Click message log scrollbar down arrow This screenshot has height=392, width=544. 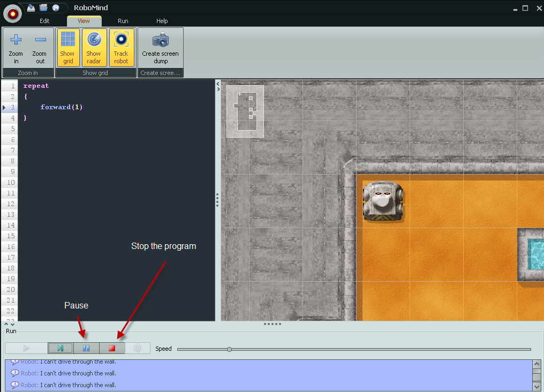(x=537, y=387)
